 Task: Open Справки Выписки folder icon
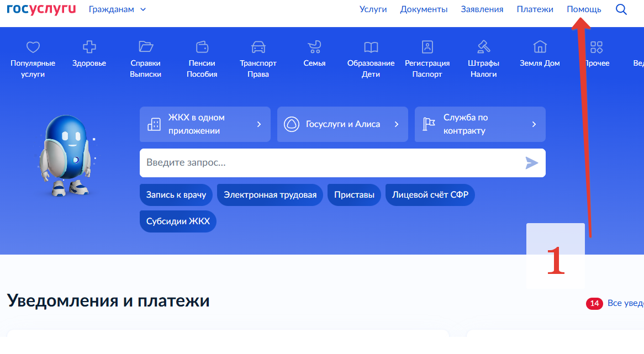pos(145,47)
